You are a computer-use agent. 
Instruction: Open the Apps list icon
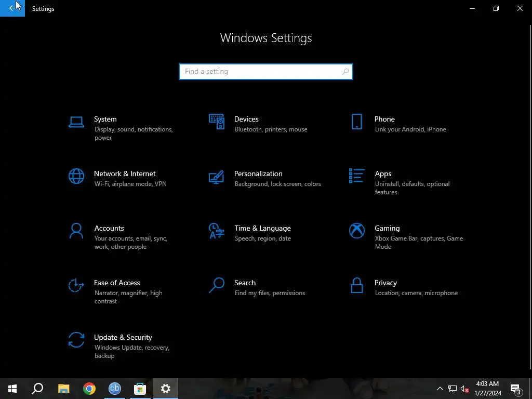(356, 176)
